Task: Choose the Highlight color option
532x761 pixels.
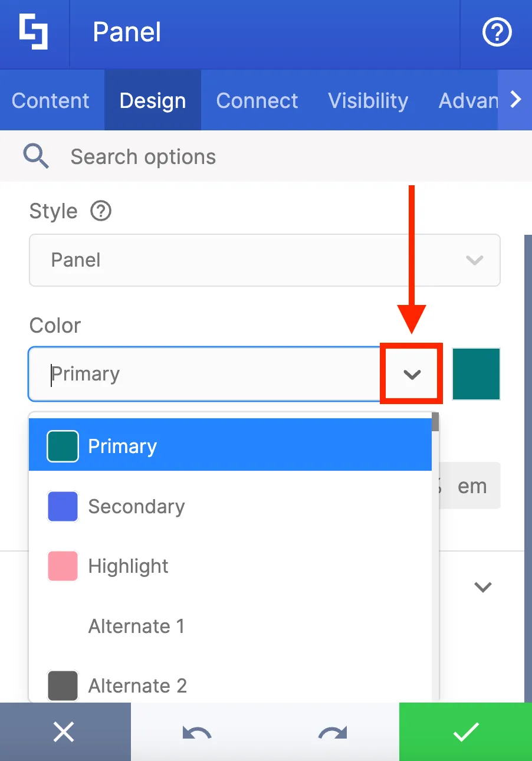Action: coord(230,566)
